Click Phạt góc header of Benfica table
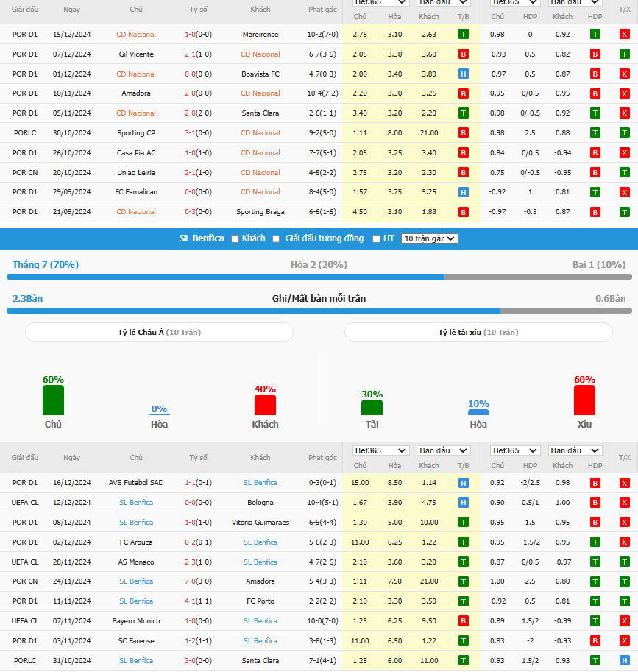This screenshot has width=638, height=672. coord(322,457)
